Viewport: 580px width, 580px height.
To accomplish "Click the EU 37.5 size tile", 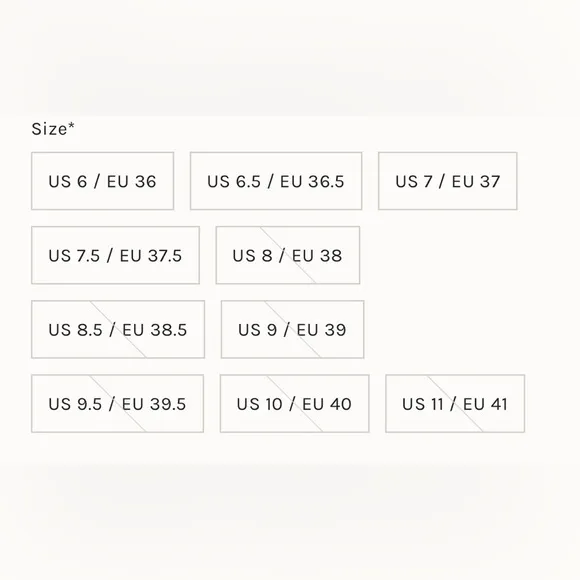I will 115,255.
